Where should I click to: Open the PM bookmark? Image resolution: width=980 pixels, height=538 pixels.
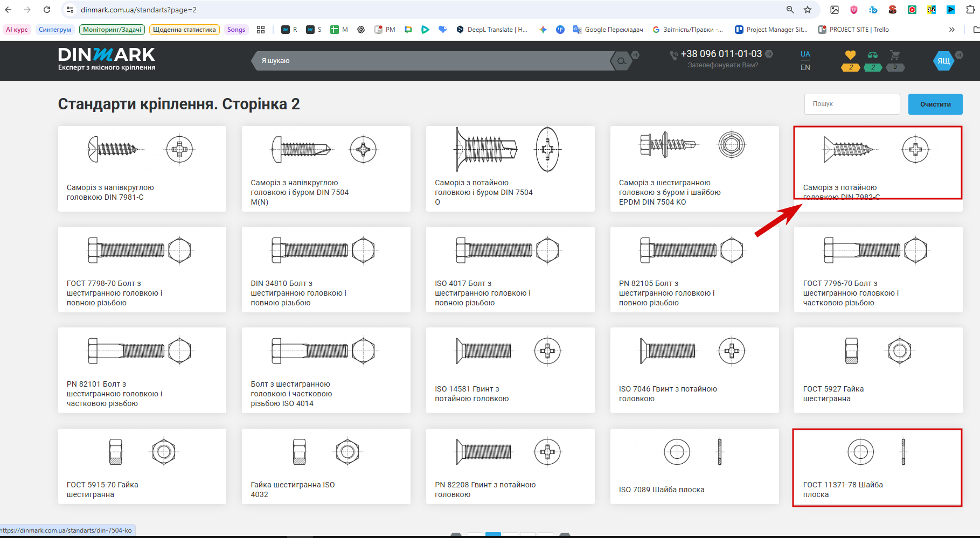point(385,30)
